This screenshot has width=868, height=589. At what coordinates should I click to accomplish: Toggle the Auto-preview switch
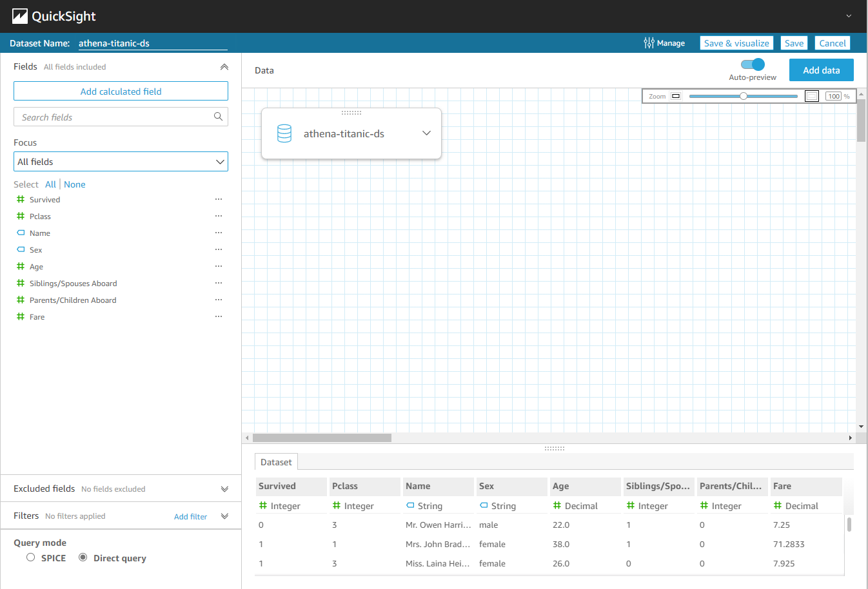(x=753, y=64)
